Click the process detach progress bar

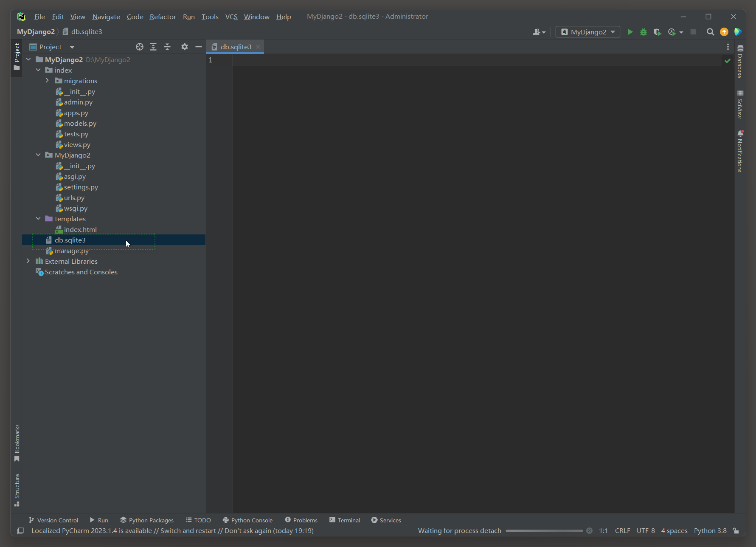point(544,531)
